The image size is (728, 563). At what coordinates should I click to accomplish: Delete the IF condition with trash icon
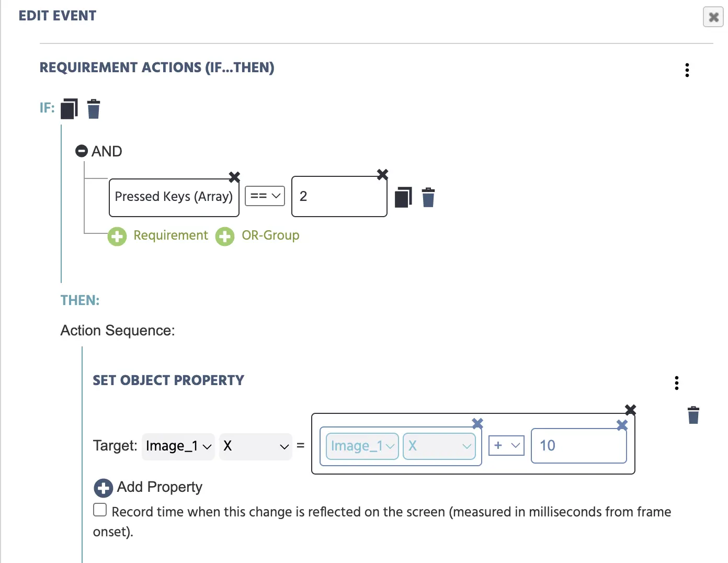click(x=94, y=109)
